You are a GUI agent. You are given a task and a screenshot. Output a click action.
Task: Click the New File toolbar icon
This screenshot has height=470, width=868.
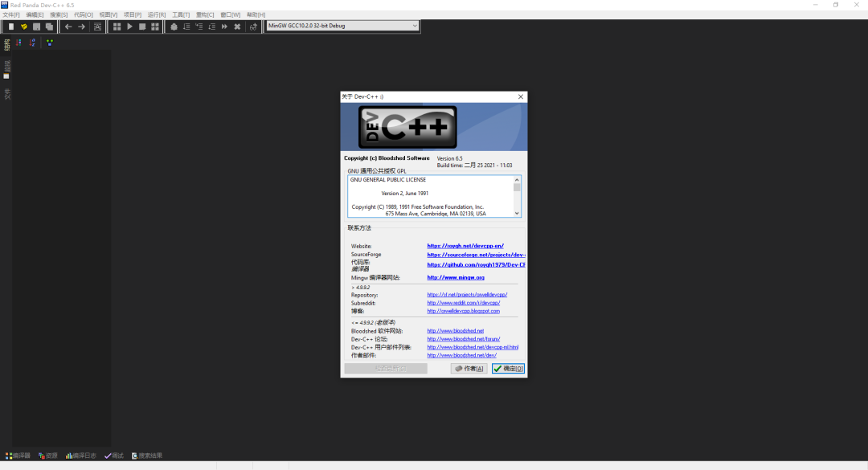coord(10,26)
